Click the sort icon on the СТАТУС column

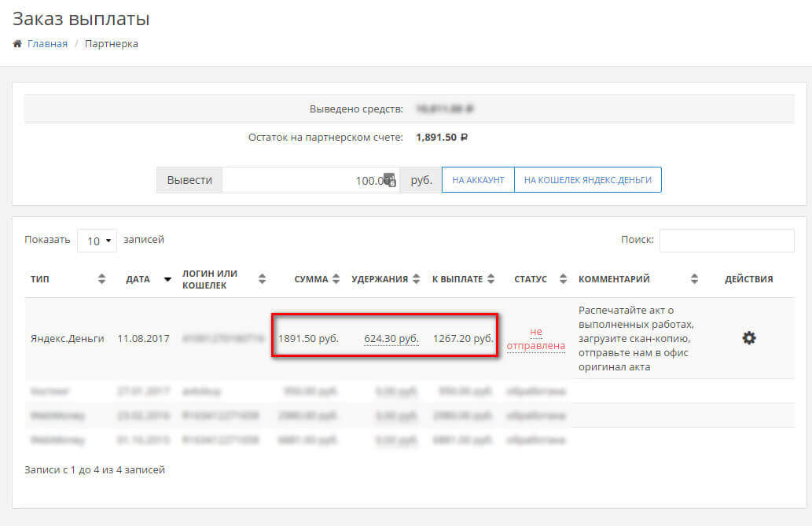click(x=563, y=278)
